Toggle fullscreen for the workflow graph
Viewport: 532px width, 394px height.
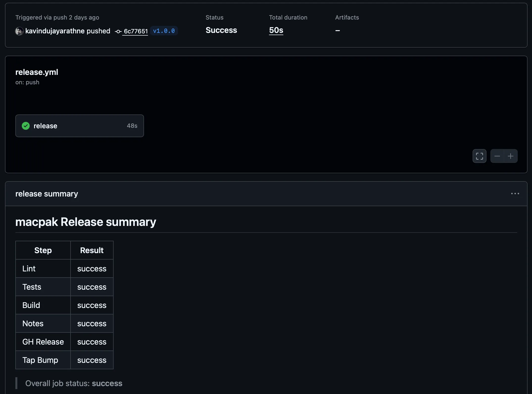tap(479, 156)
